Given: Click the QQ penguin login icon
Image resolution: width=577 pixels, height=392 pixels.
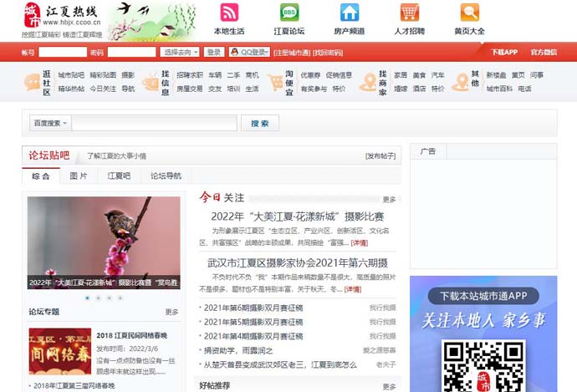Looking at the screenshot, I should click(234, 52).
